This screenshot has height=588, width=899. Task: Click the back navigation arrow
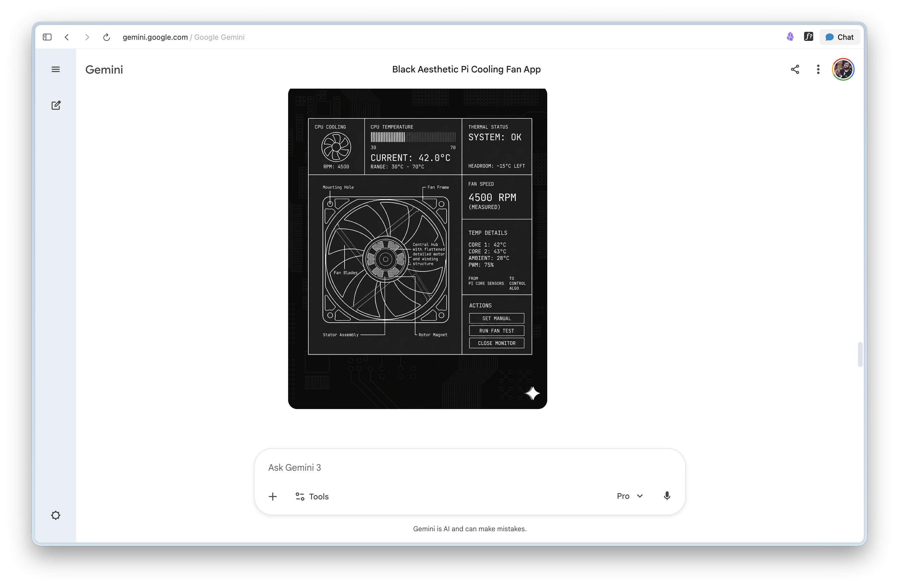(x=67, y=37)
